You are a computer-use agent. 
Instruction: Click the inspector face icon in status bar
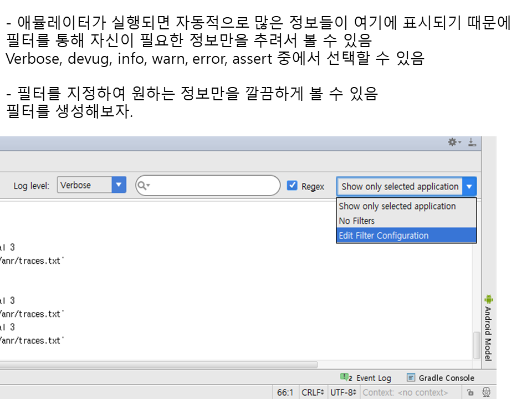tap(486, 392)
